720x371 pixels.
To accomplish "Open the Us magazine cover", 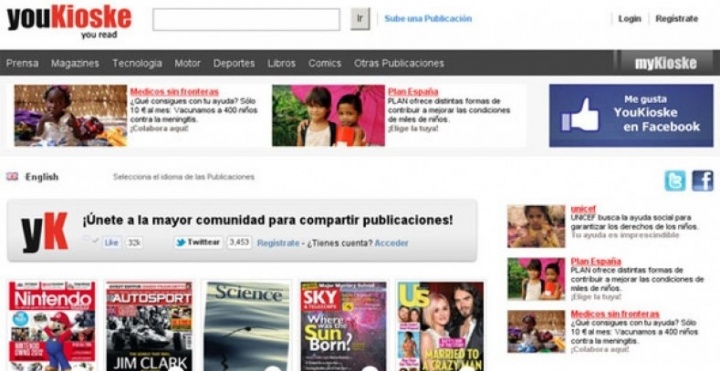I will coord(441,326).
